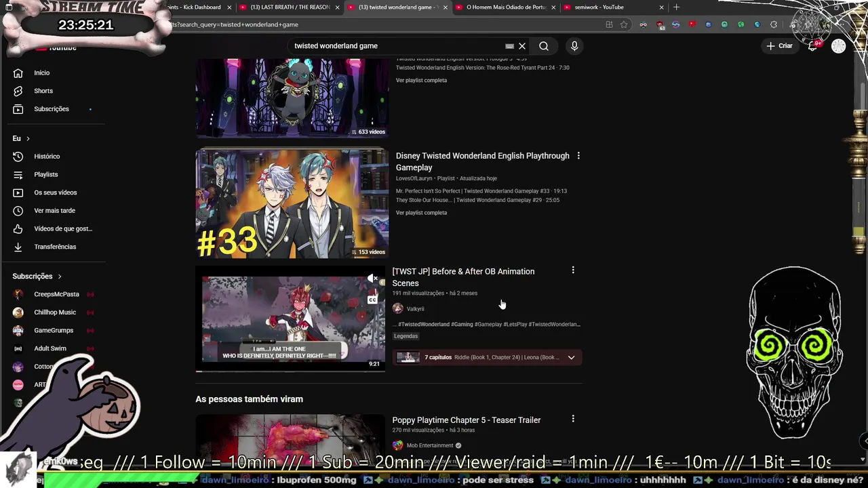Clear search text with X icon
Viewport: 868px width, 488px height.
(x=522, y=46)
